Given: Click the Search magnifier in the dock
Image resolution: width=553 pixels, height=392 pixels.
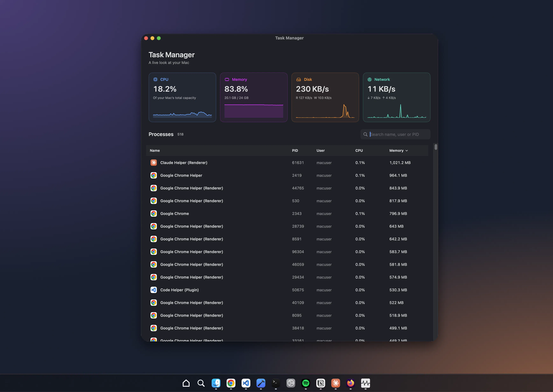Looking at the screenshot, I should [201, 383].
